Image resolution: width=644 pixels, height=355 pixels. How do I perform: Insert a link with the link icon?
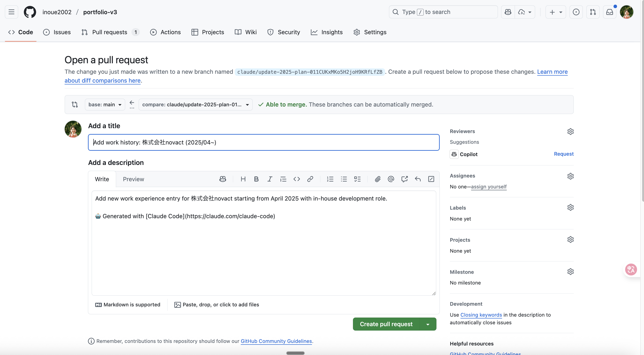310,179
